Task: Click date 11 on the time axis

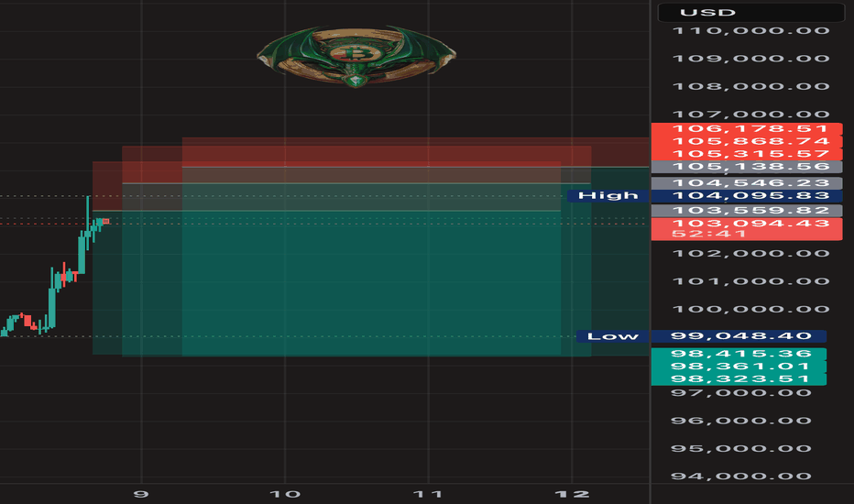Action: [x=428, y=494]
